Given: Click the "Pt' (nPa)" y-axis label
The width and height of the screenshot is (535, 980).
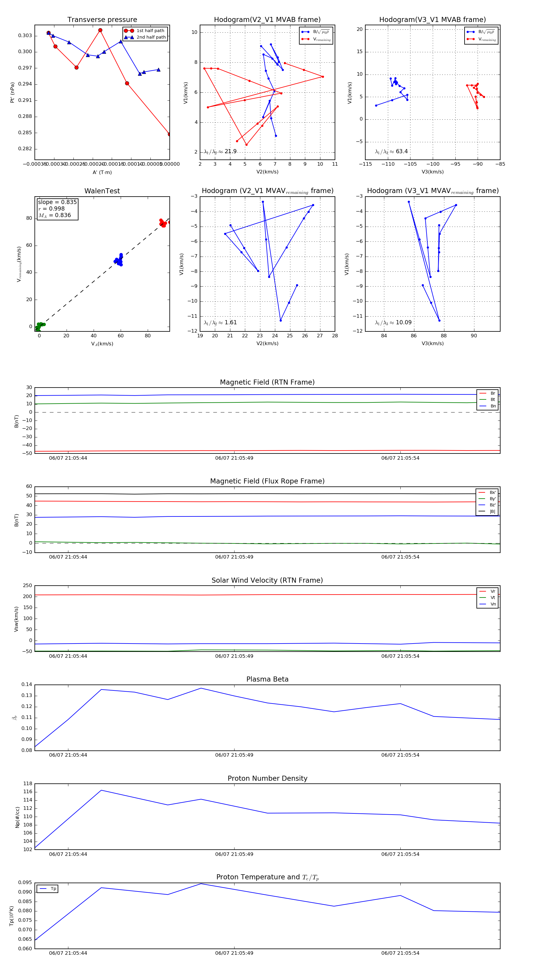Looking at the screenshot, I should pos(12,92).
